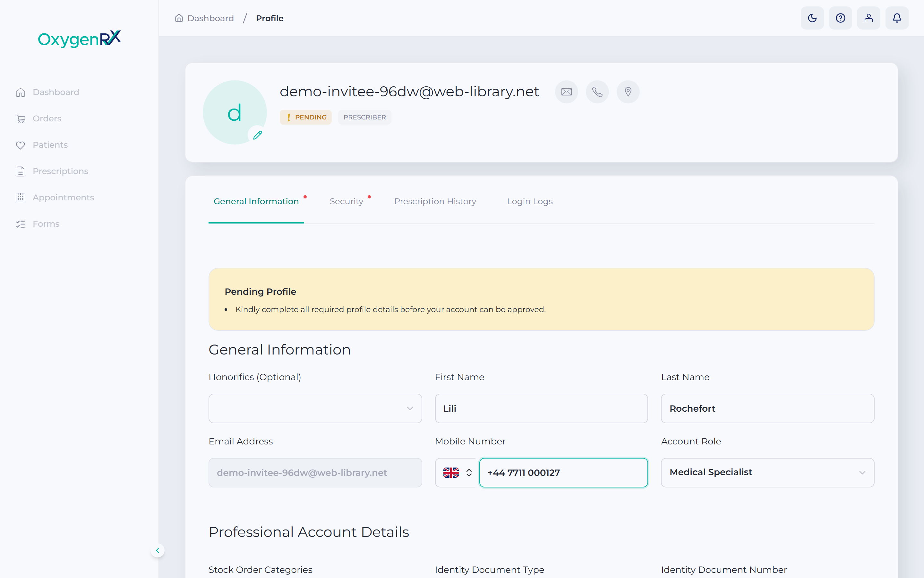Collapse the sidebar with the chevron button
This screenshot has width=924, height=578.
tap(157, 550)
